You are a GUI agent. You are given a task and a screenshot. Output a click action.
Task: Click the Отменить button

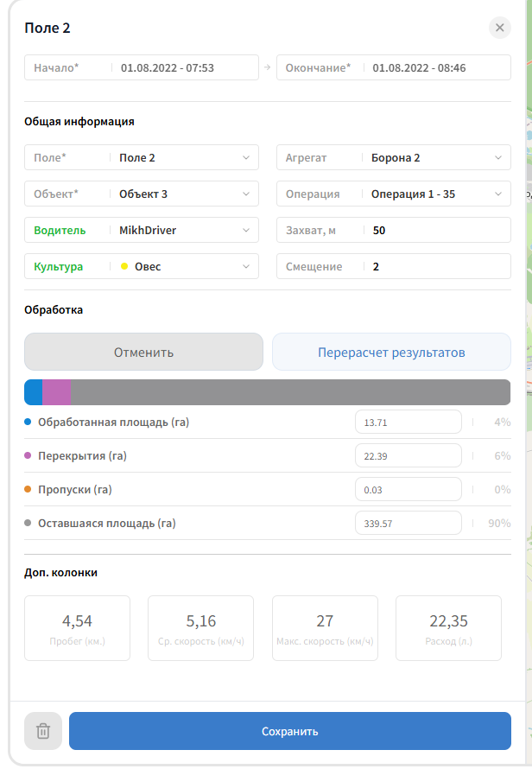143,353
